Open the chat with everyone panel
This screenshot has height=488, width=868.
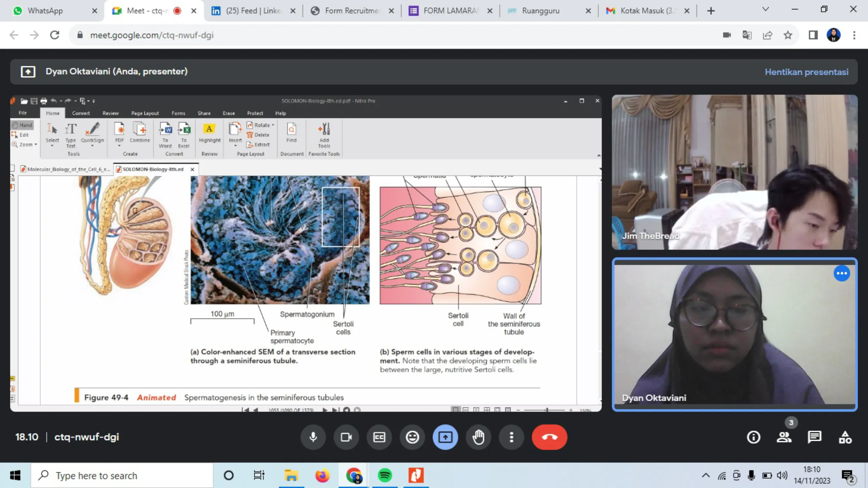pos(815,437)
